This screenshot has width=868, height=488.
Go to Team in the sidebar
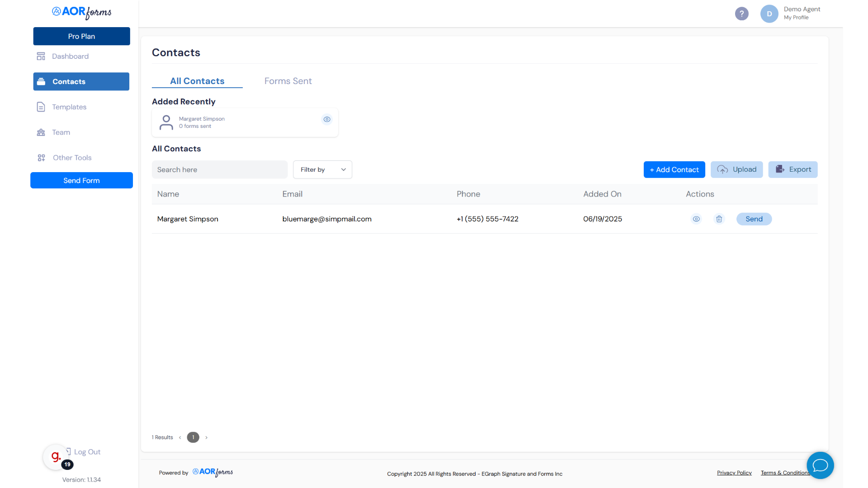[61, 132]
